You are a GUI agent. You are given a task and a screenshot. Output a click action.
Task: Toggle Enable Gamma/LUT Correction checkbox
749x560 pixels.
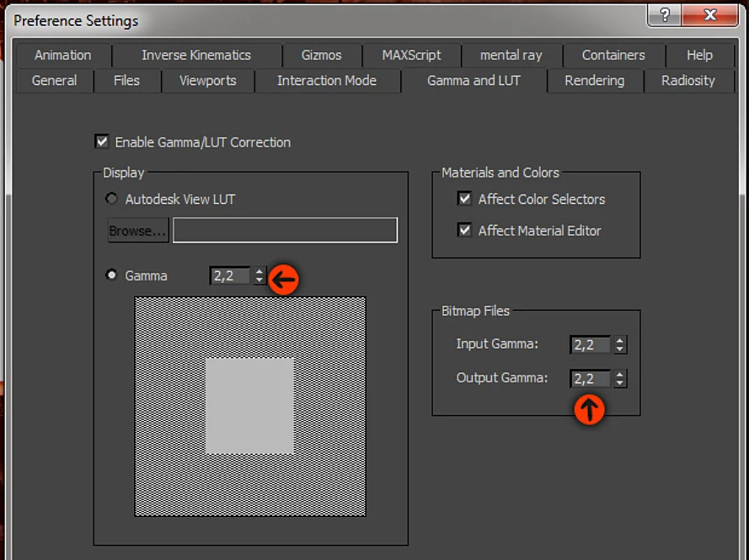[x=102, y=141]
